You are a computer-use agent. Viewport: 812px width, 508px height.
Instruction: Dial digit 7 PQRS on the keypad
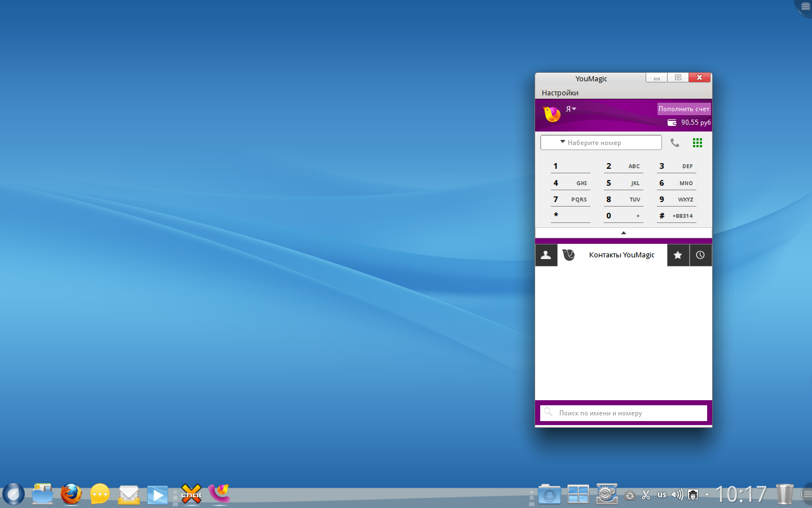(x=571, y=199)
